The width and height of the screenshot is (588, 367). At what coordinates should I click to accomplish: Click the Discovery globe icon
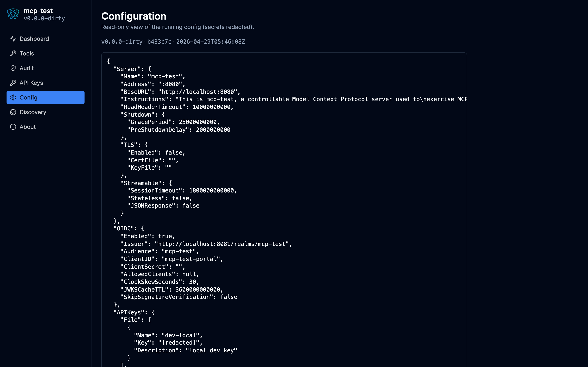point(13,112)
